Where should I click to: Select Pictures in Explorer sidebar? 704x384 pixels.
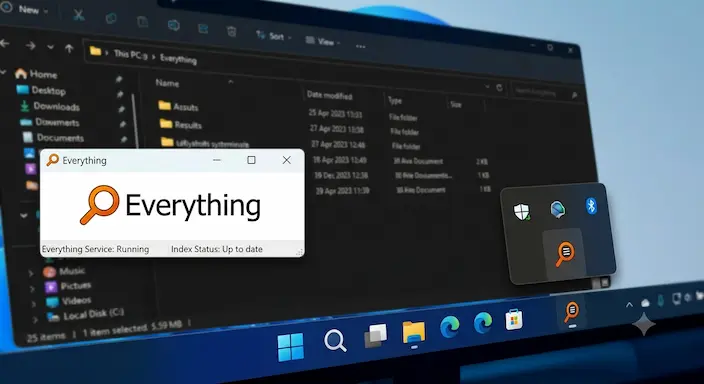point(68,286)
